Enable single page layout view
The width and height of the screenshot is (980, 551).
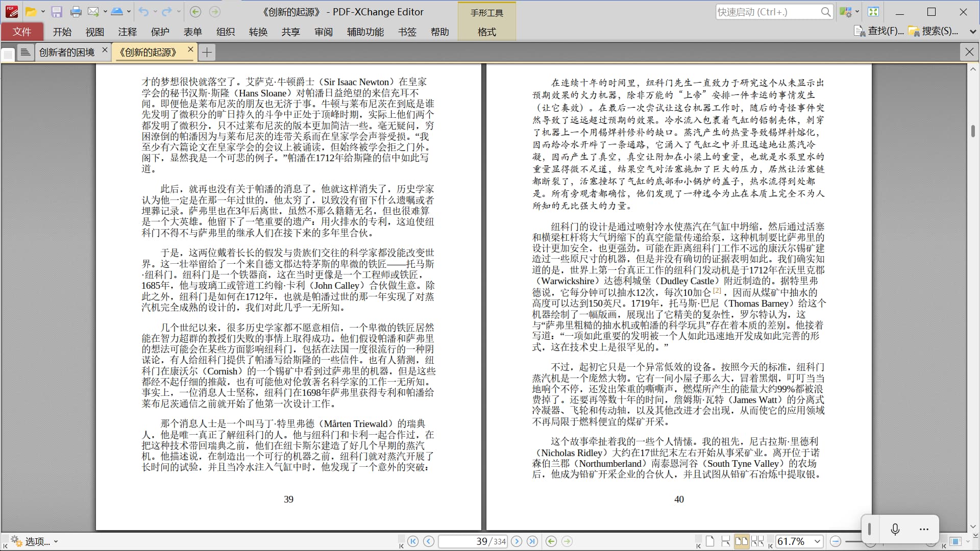coord(710,541)
